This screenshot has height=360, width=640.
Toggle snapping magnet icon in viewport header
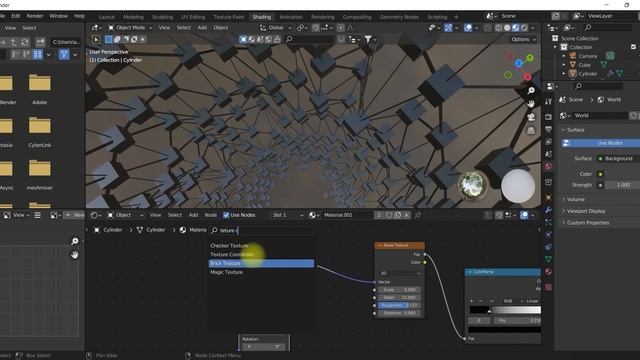click(316, 28)
